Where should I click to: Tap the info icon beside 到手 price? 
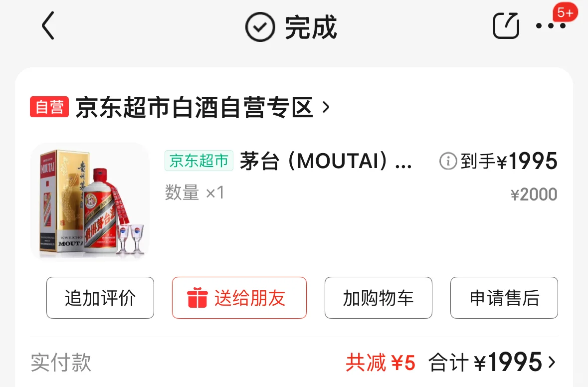(x=448, y=161)
